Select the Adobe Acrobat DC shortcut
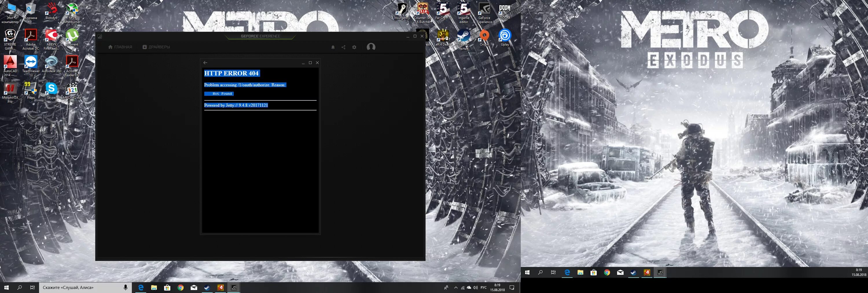The height and width of the screenshot is (293, 868). 31,39
